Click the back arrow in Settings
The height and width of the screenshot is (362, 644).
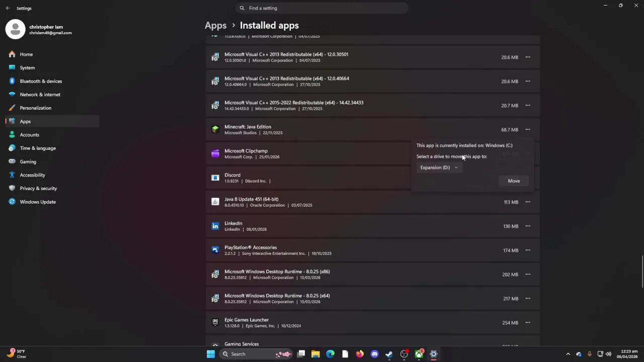click(x=8, y=8)
